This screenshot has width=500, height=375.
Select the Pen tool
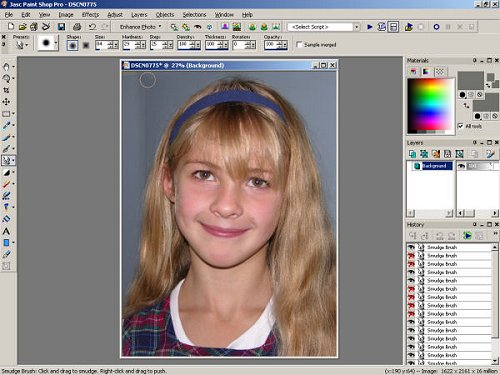tap(6, 254)
